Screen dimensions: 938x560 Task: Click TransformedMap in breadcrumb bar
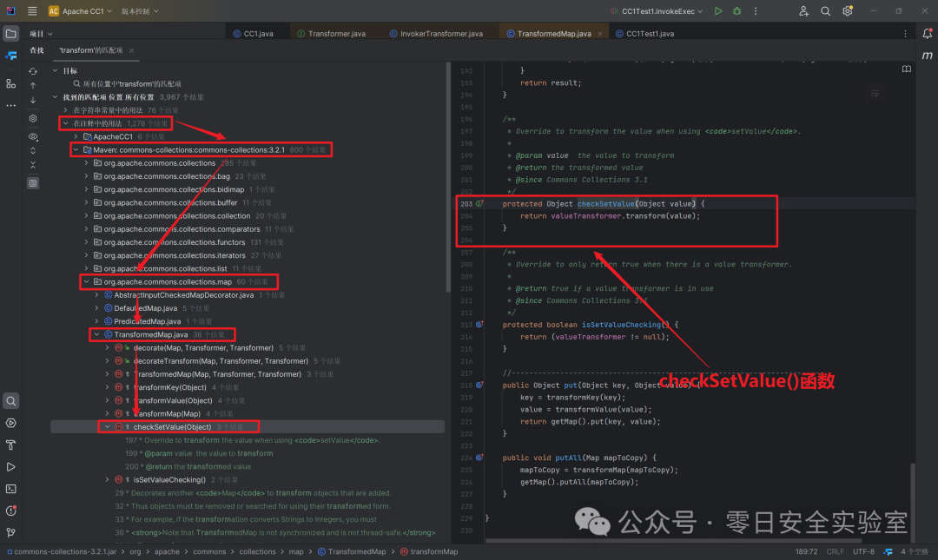352,551
